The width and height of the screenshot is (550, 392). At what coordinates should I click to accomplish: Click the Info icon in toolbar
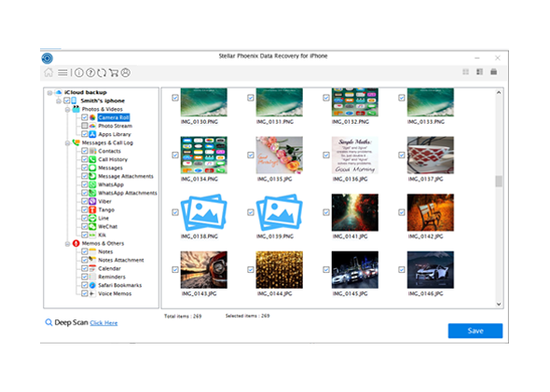point(79,73)
